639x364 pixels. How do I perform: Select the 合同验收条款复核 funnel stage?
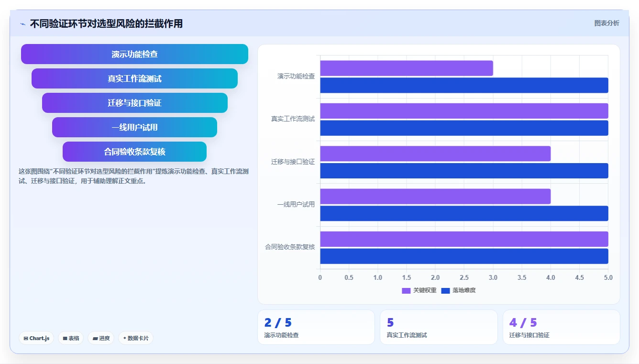[x=134, y=152]
